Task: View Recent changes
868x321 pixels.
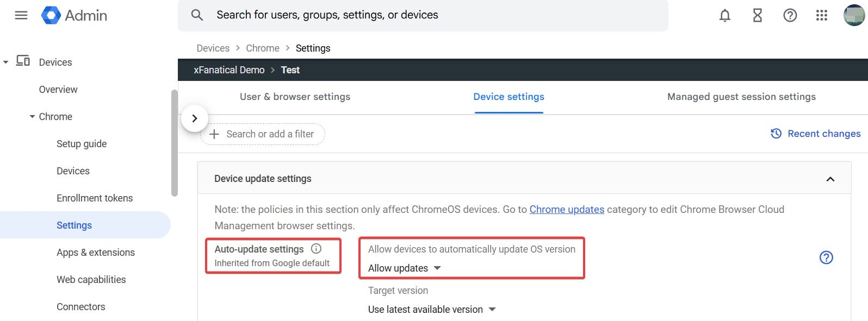Action: [x=815, y=133]
